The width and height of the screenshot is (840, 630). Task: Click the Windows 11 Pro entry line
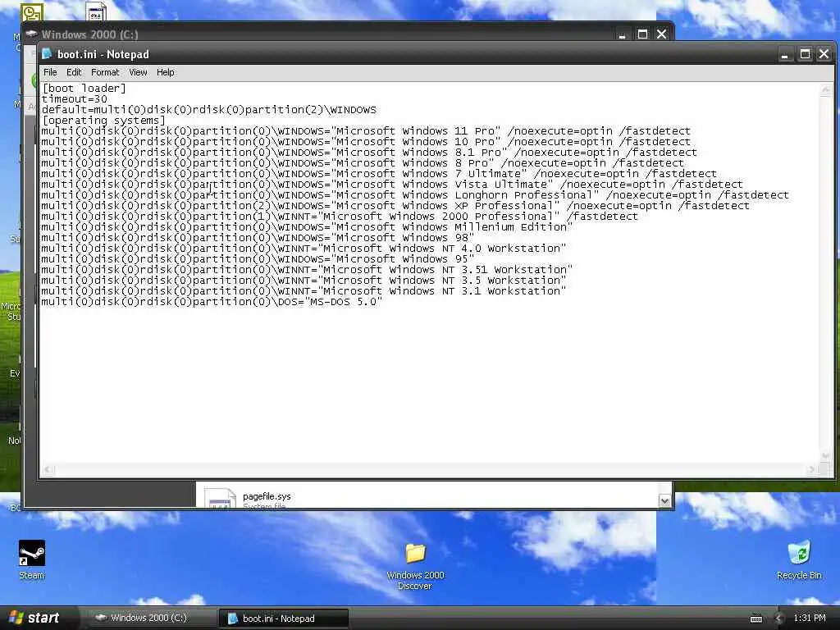(366, 131)
